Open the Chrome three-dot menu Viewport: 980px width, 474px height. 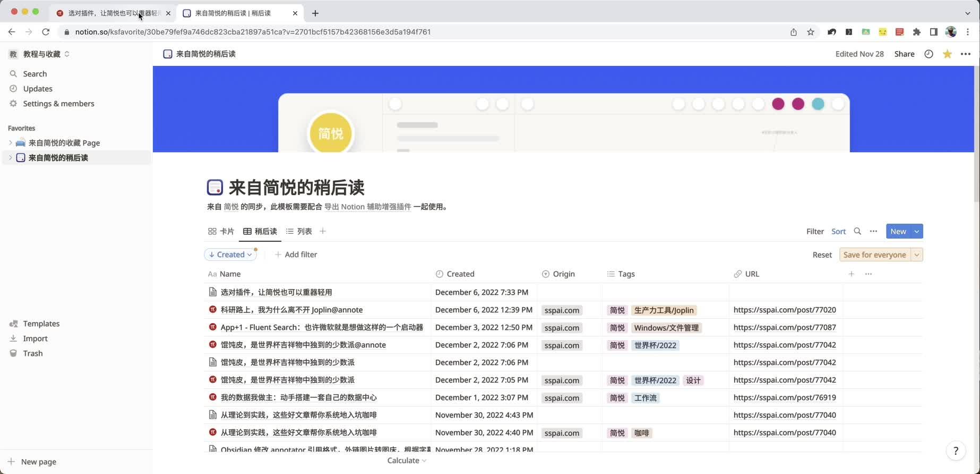pyautogui.click(x=968, y=32)
